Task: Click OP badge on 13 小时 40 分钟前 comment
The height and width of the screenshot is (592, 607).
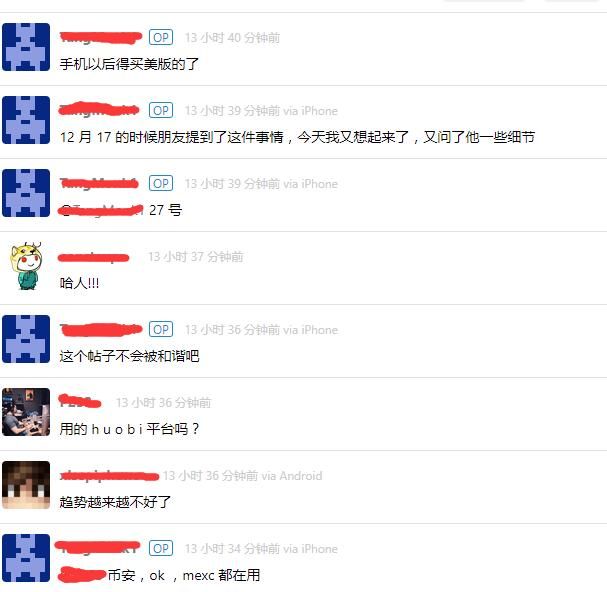Action: [161, 38]
